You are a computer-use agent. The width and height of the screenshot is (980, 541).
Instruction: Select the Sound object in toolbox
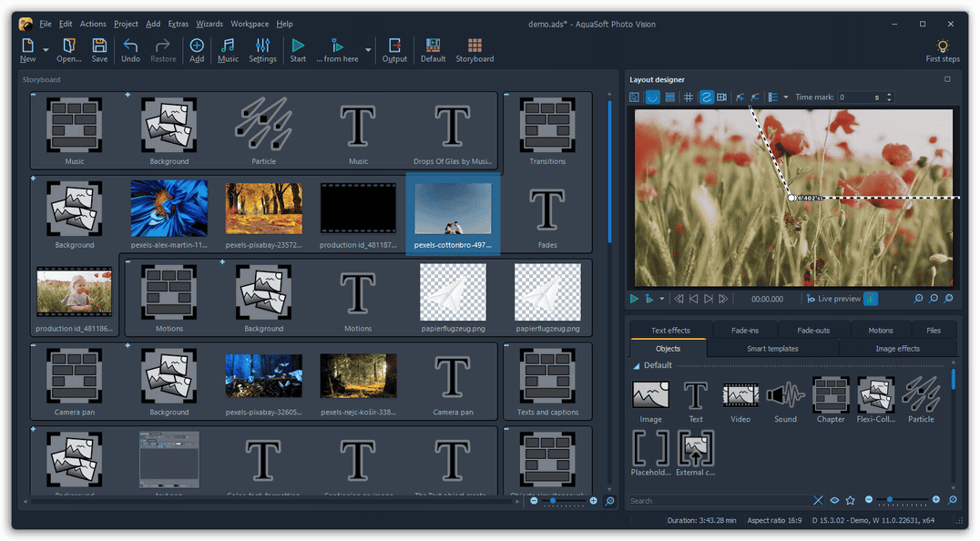coord(786,401)
